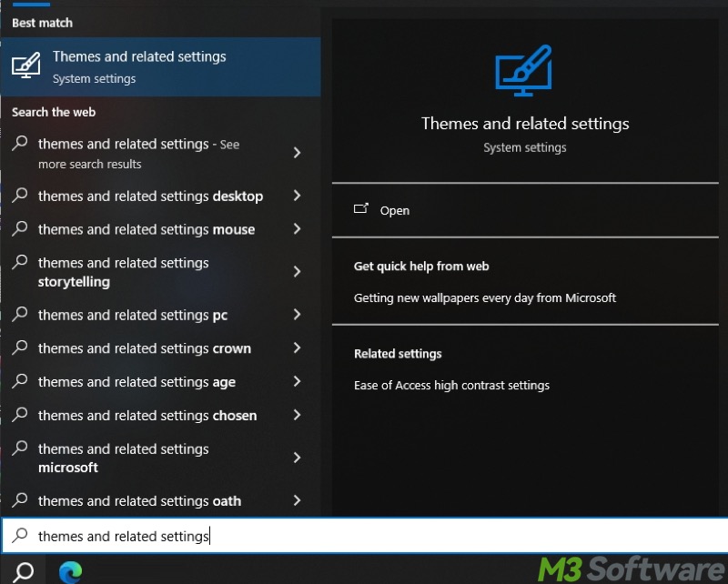
Task: Click the themes paintbrush icon in Best match
Action: [26, 65]
